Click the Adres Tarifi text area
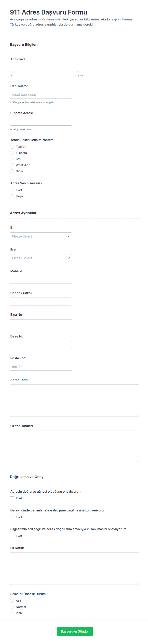 (x=75, y=400)
